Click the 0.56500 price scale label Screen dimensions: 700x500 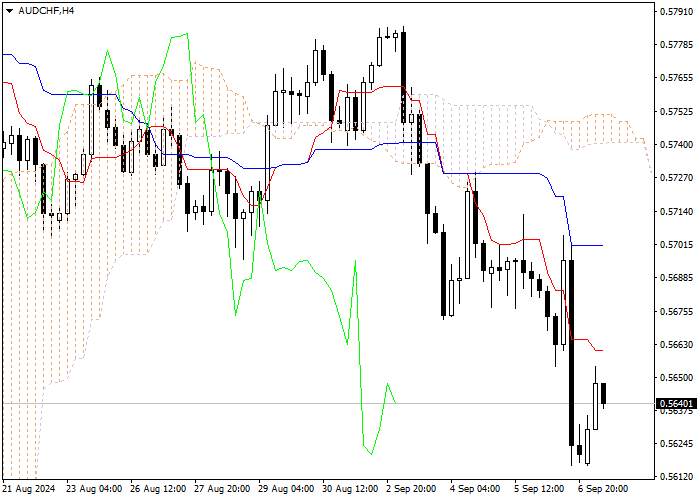[676, 378]
